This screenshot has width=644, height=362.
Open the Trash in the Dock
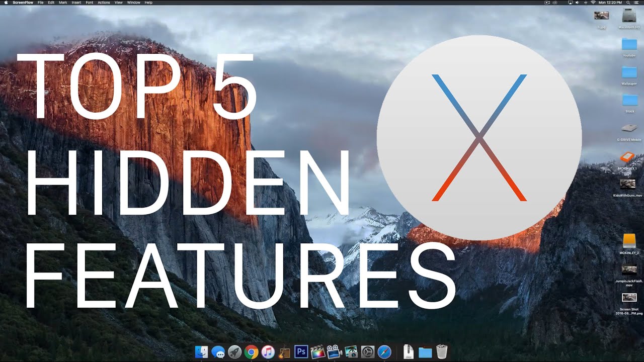(442, 352)
